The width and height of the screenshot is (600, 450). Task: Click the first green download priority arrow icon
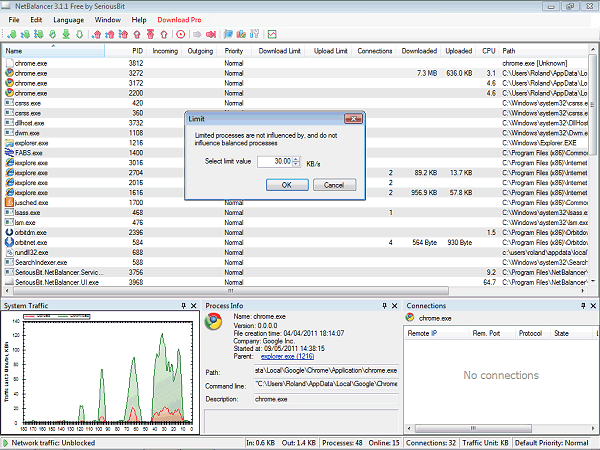pos(12,34)
